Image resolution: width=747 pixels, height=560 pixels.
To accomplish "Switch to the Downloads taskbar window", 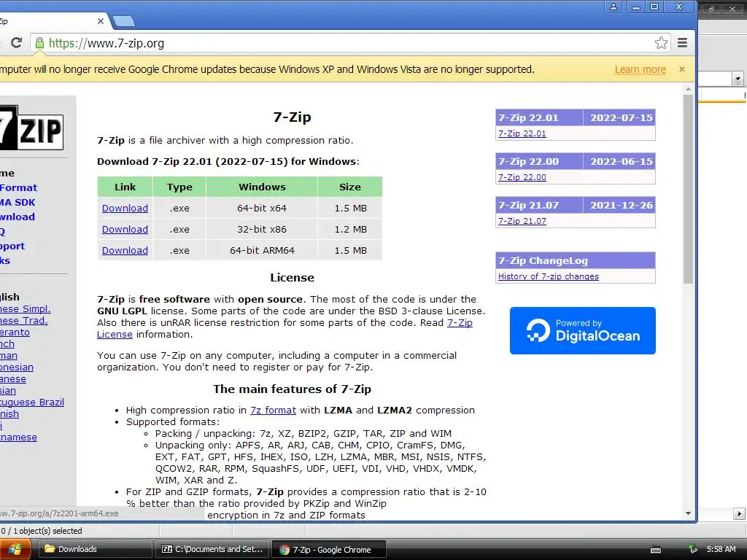I will (x=96, y=549).
